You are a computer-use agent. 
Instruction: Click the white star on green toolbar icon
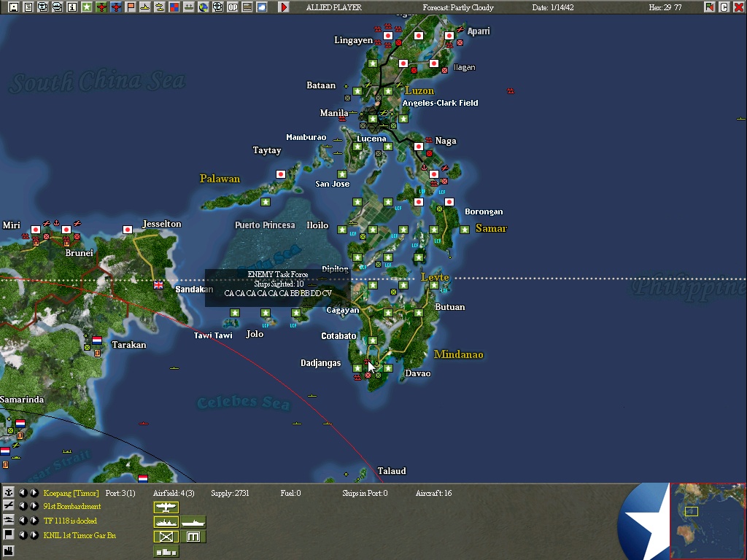pyautogui.click(x=87, y=7)
